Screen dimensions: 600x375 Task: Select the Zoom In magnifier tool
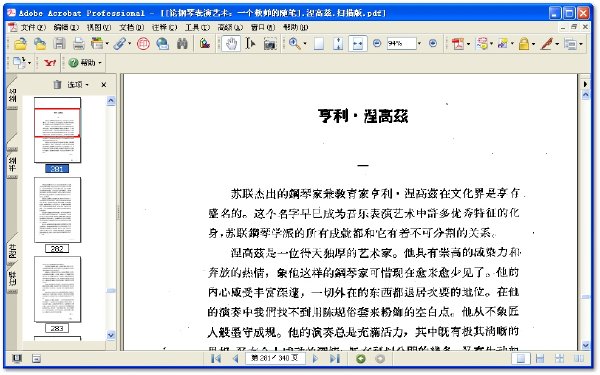pos(294,43)
